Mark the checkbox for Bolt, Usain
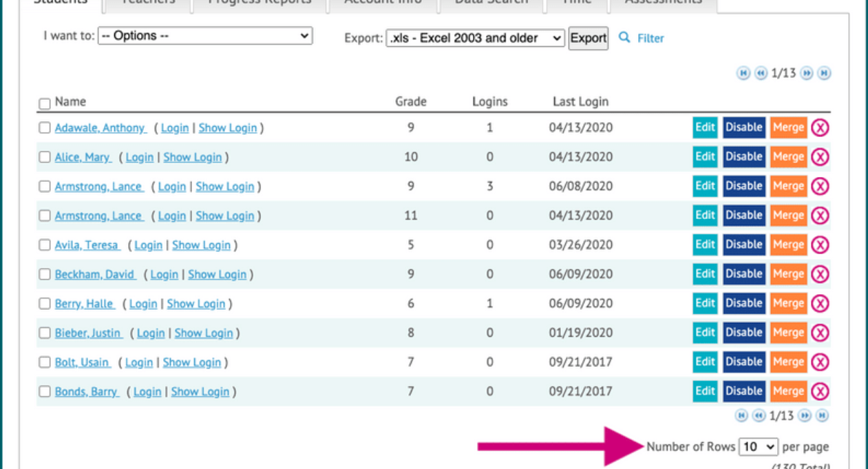 click(45, 362)
